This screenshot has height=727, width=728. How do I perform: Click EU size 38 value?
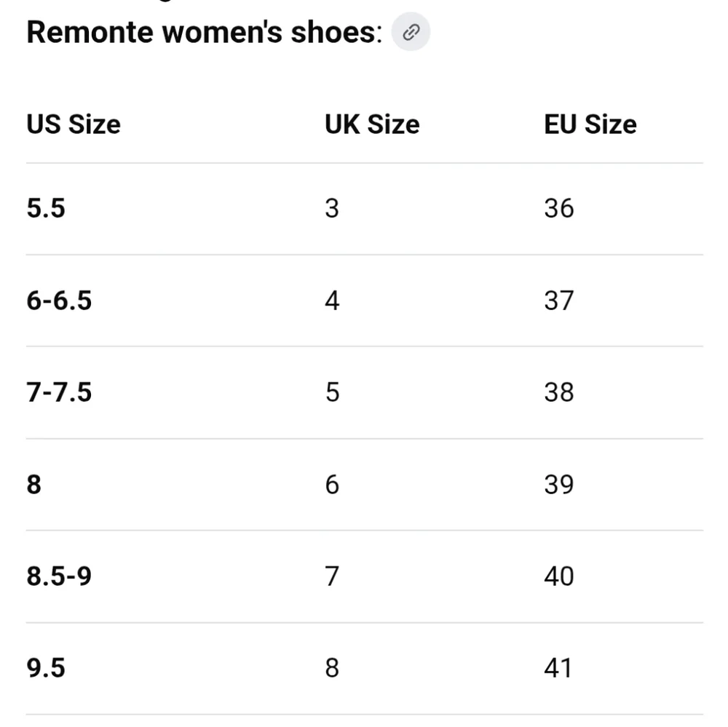click(x=558, y=392)
